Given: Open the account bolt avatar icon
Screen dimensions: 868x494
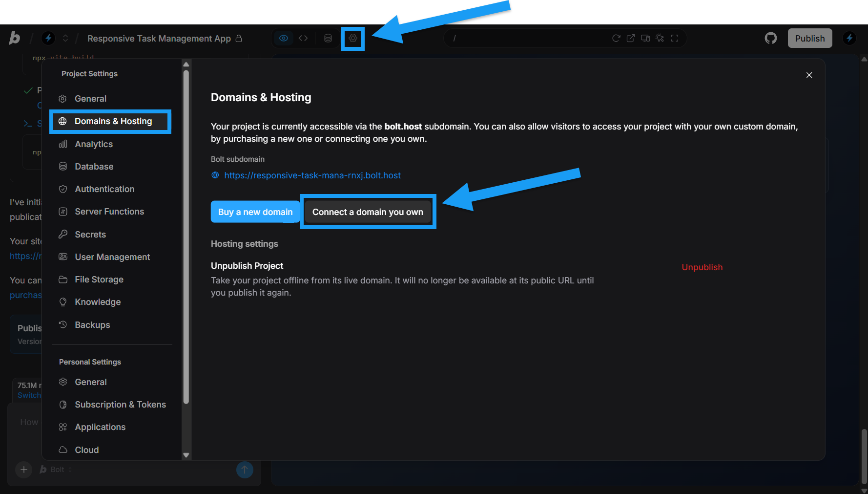Looking at the screenshot, I should pos(849,38).
